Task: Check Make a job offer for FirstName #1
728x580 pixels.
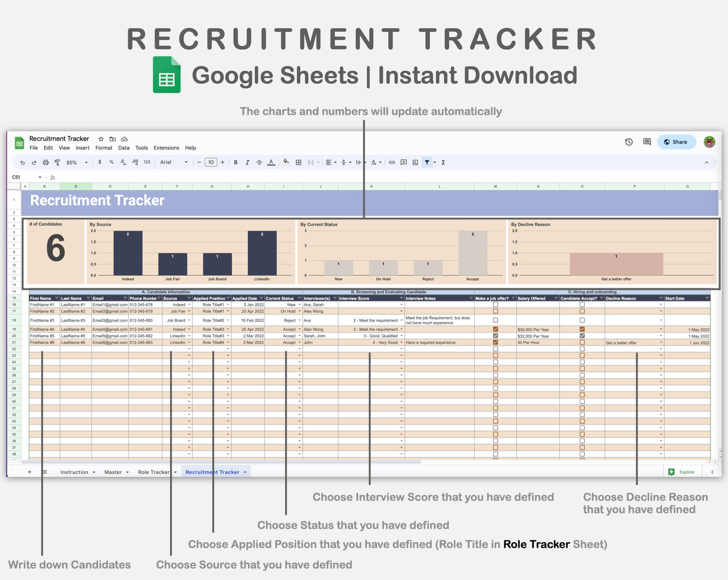Action: point(495,305)
